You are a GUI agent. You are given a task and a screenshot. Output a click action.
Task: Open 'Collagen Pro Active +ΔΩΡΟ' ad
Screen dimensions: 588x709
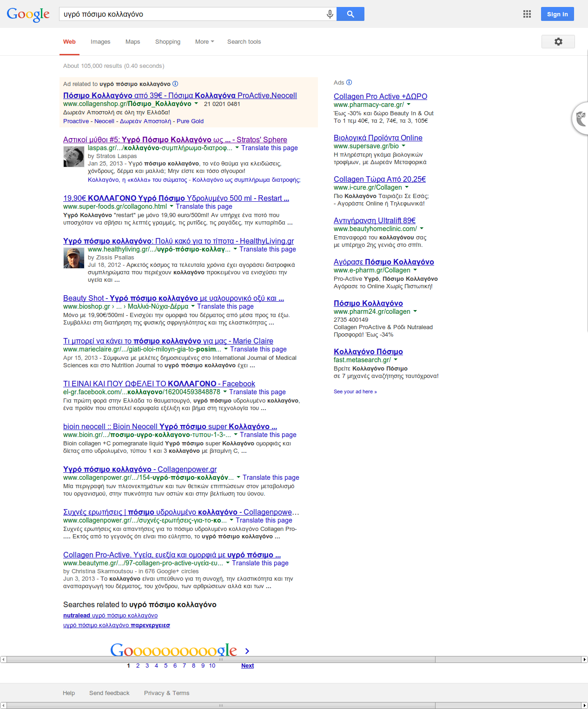[380, 96]
